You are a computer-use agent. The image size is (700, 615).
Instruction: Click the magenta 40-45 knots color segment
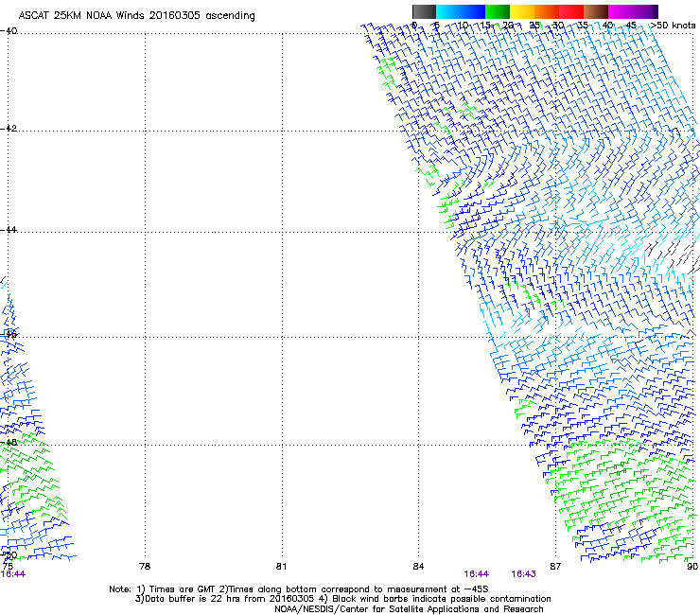click(621, 11)
